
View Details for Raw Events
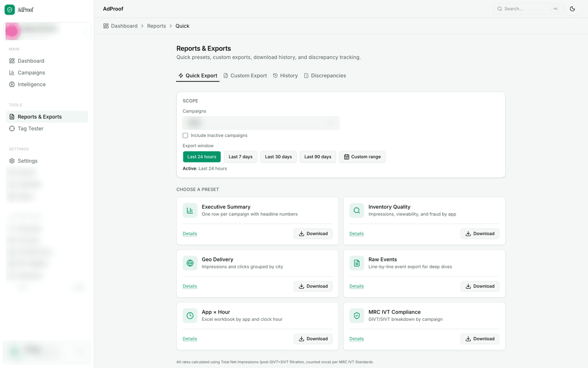pyautogui.click(x=357, y=286)
